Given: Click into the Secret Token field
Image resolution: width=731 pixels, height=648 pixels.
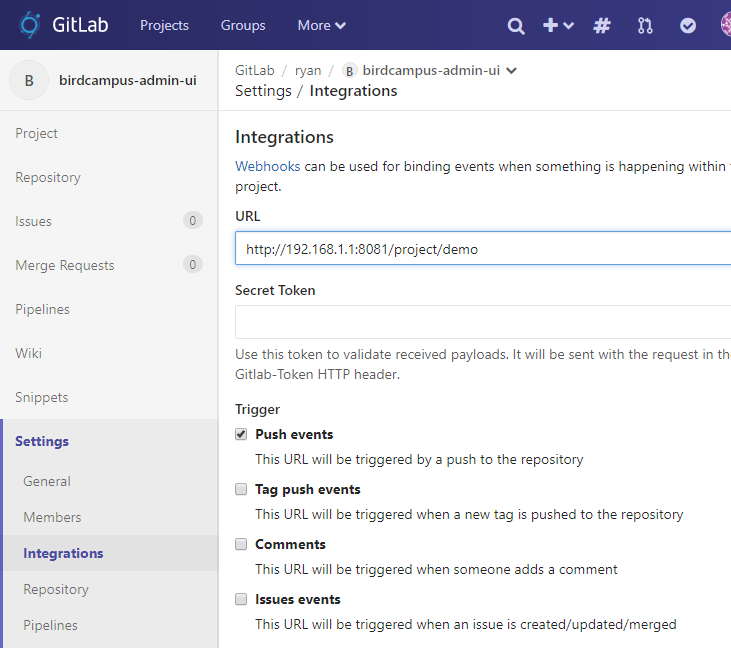Looking at the screenshot, I should pyautogui.click(x=483, y=322).
